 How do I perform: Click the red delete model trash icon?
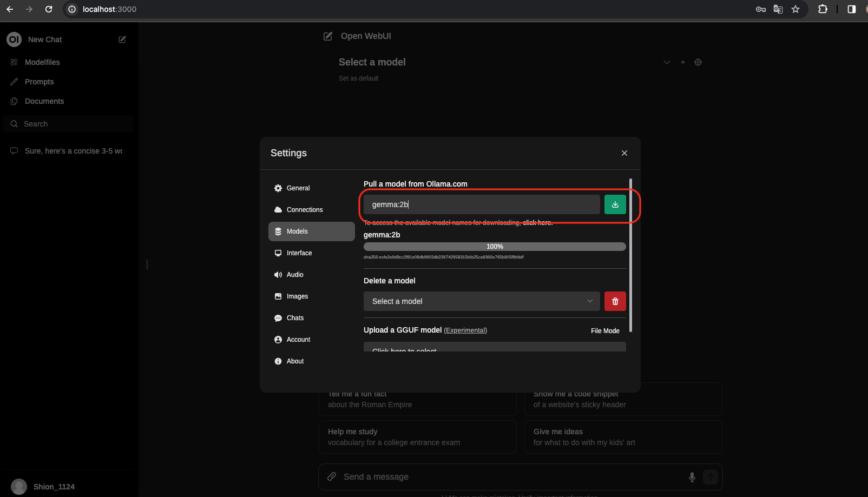(615, 301)
